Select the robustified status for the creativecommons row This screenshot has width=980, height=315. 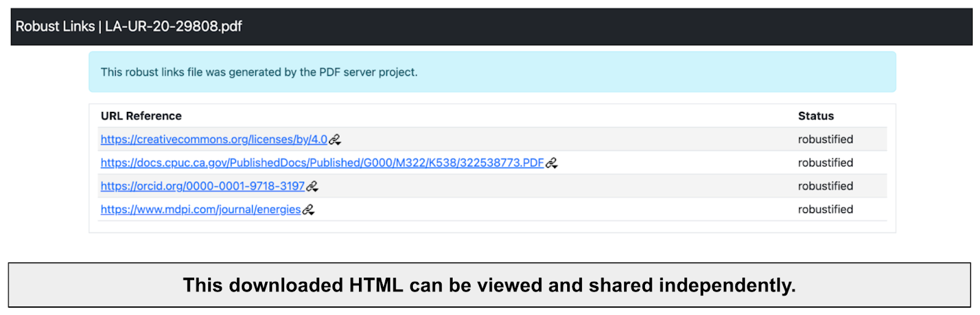(826, 139)
